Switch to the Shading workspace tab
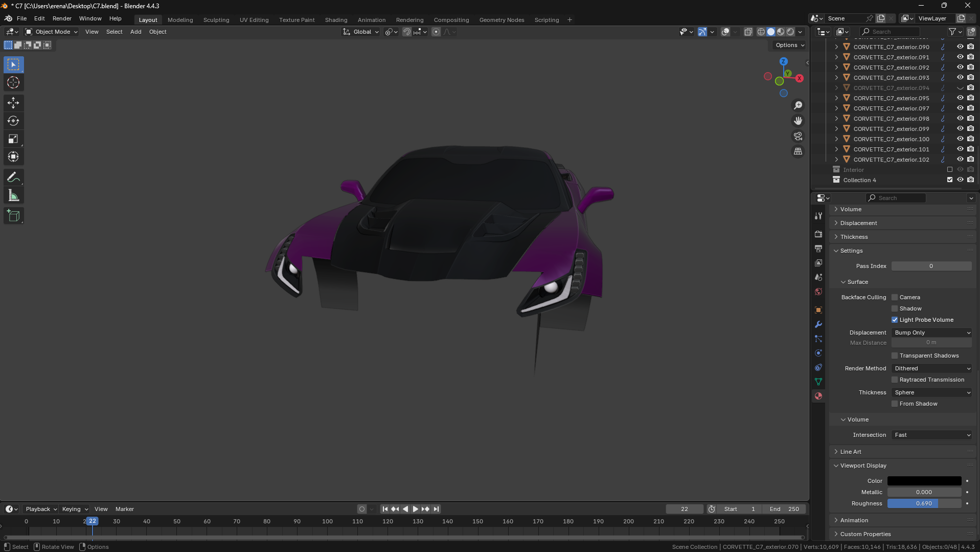The width and height of the screenshot is (980, 552). [x=336, y=20]
